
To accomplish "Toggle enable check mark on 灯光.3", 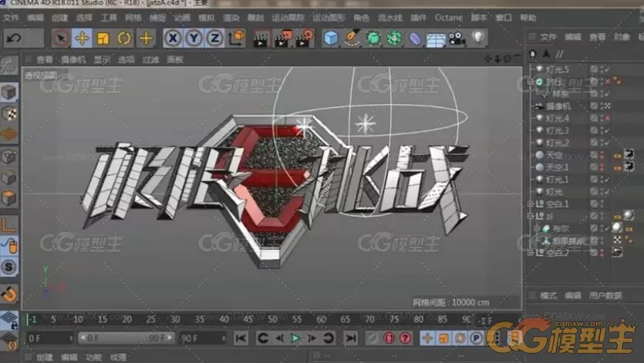I will (607, 131).
